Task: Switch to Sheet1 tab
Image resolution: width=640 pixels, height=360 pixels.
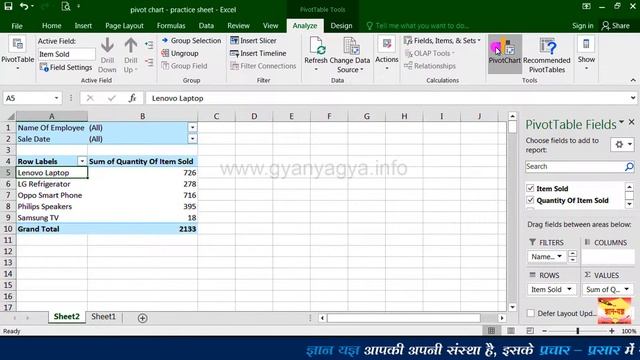Action: (103, 316)
